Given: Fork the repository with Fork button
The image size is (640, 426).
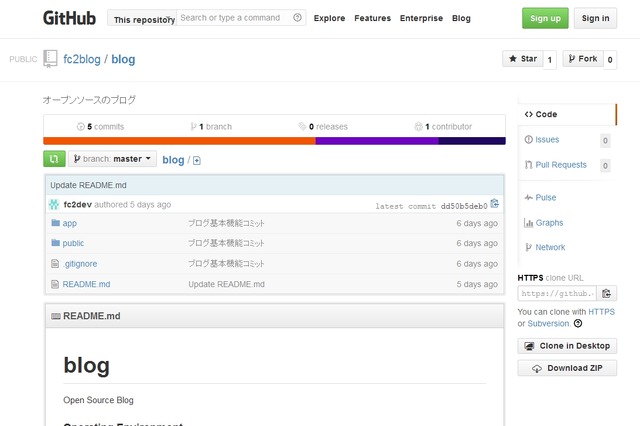Looking at the screenshot, I should [583, 59].
